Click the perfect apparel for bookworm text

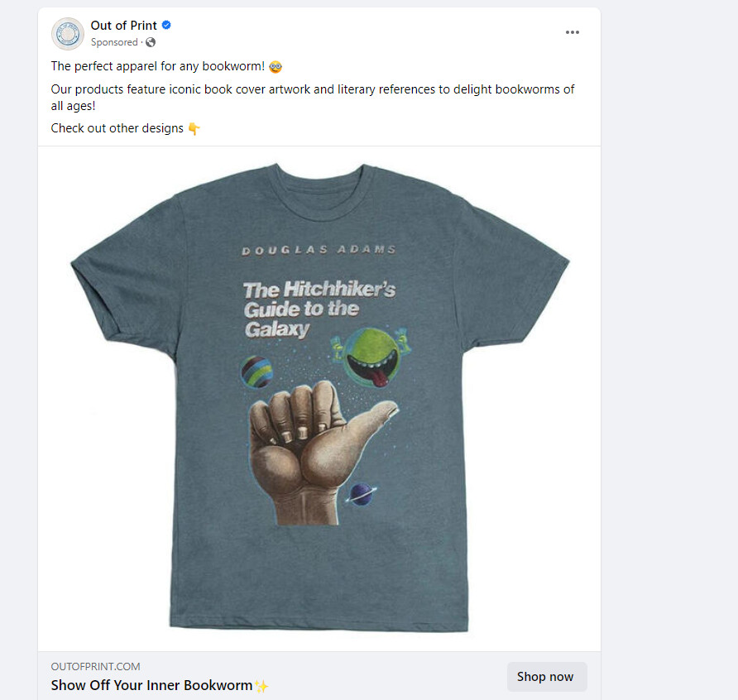158,66
